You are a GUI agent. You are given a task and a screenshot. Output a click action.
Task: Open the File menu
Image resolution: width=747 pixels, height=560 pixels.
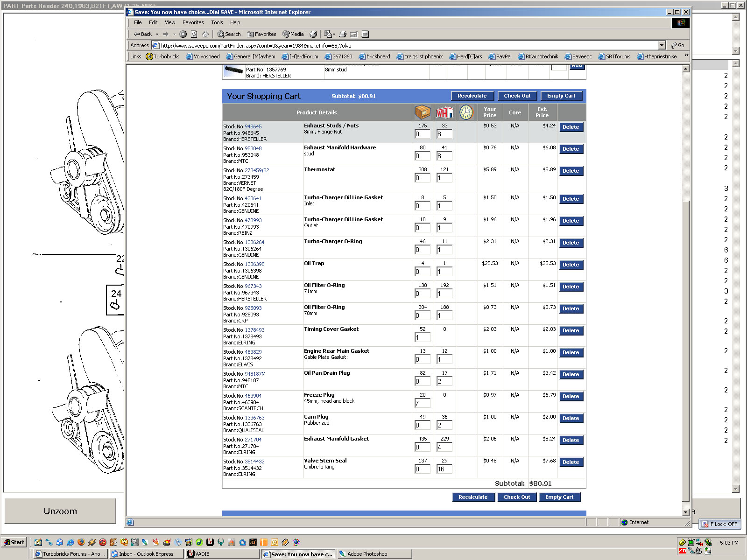138,22
